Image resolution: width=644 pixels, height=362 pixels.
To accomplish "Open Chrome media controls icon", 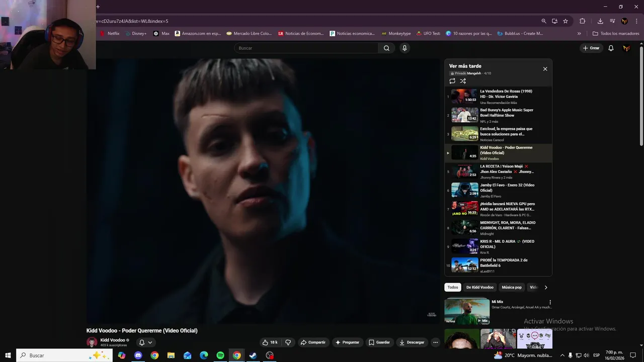I will [612, 21].
